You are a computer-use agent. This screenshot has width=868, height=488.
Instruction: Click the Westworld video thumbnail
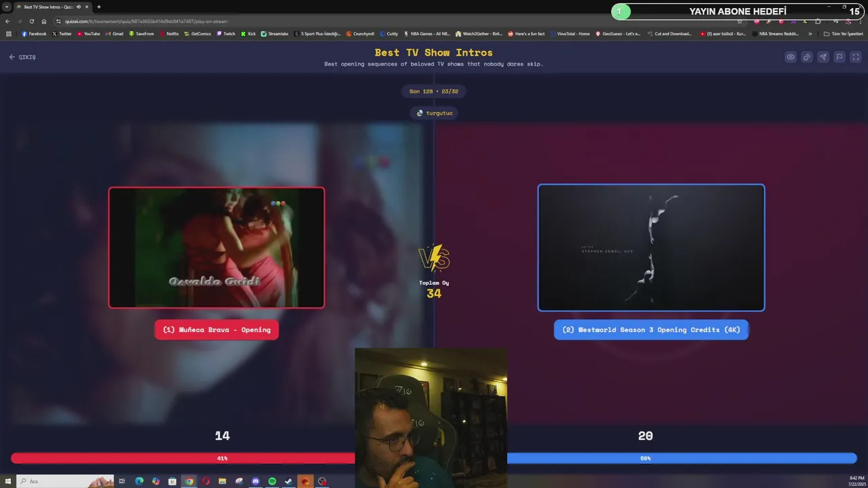[x=651, y=247]
